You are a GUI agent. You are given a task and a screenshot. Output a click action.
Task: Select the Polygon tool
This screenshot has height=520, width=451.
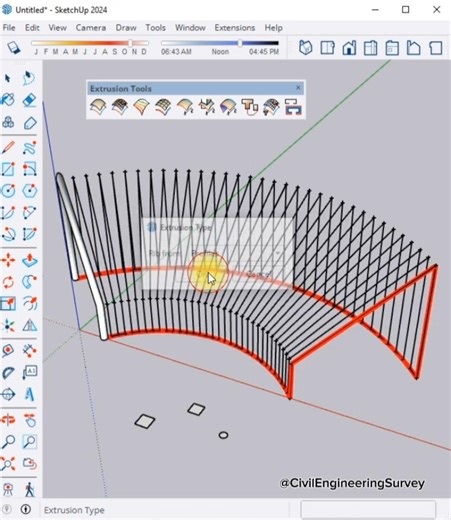(29, 191)
